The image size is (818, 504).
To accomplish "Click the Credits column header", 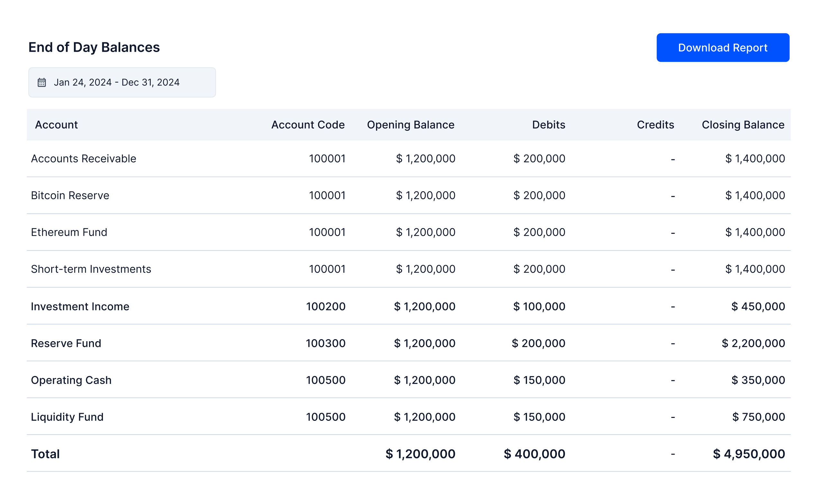I will [x=655, y=125].
